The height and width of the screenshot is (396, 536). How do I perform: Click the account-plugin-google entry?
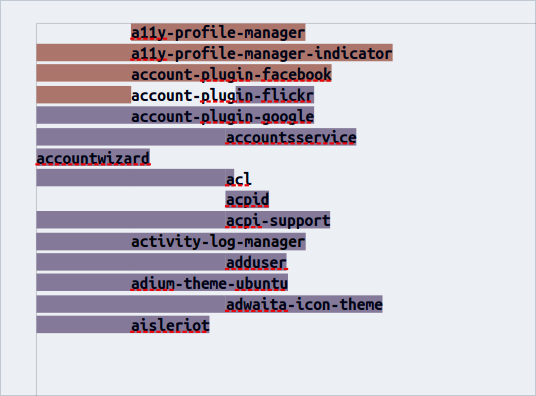pyautogui.click(x=223, y=116)
